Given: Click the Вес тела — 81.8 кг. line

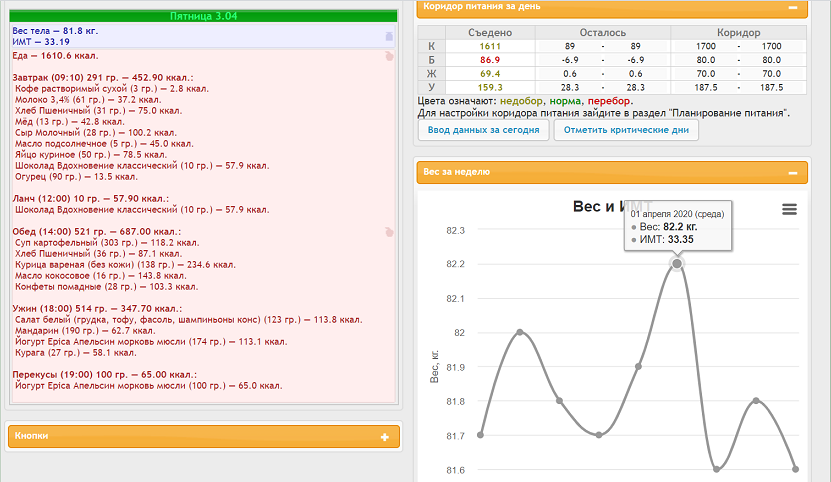Looking at the screenshot, I should 55,31.
